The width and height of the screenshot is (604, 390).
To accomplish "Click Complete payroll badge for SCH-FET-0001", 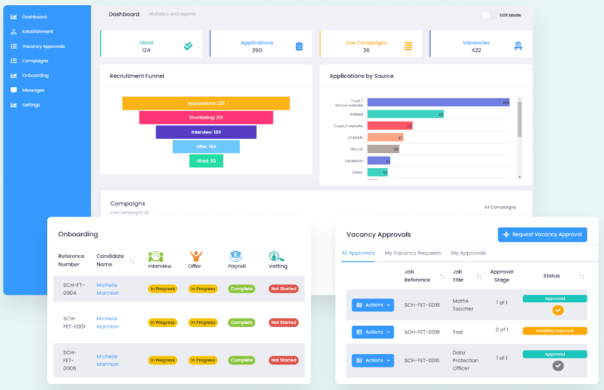I will point(242,322).
